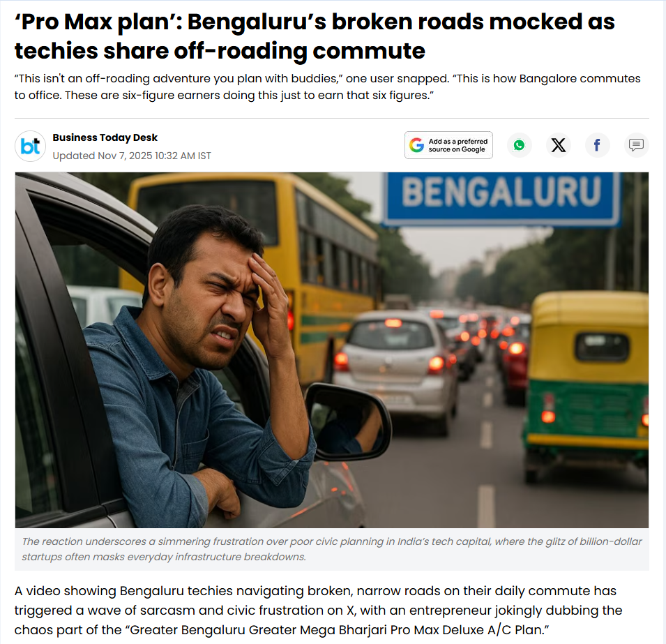Share the article via the Facebook icon

(x=597, y=145)
